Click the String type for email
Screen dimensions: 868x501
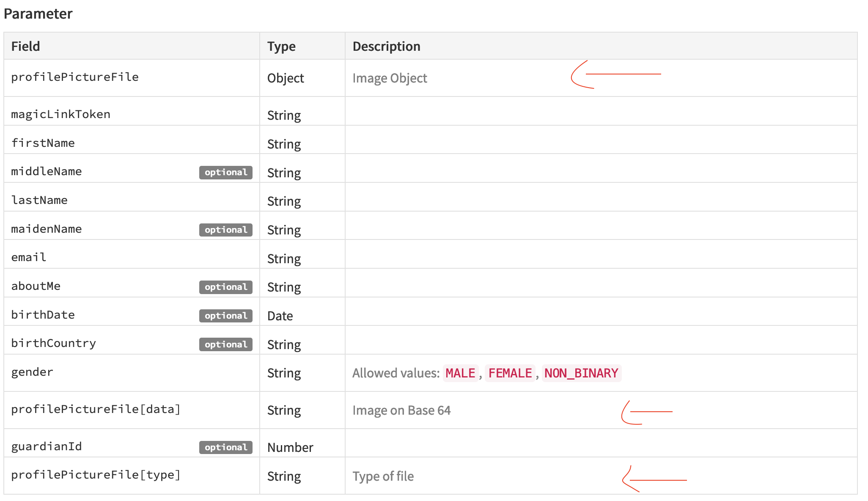click(284, 259)
